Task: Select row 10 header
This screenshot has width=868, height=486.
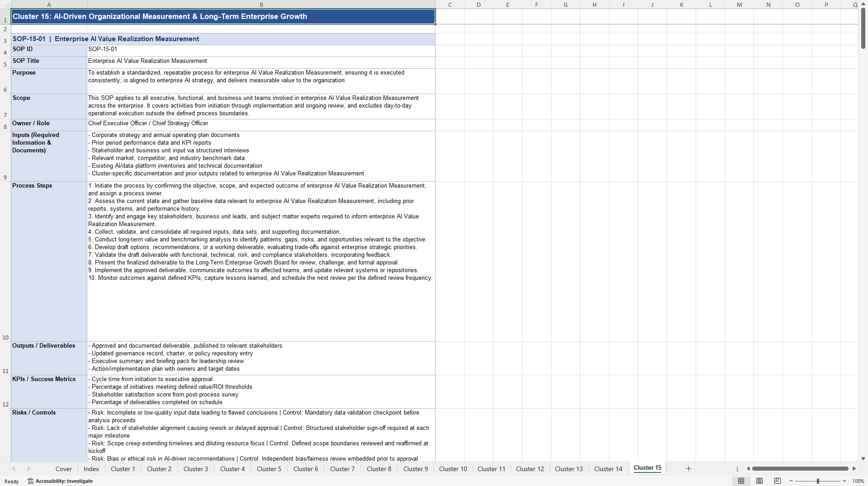Action: point(5,262)
